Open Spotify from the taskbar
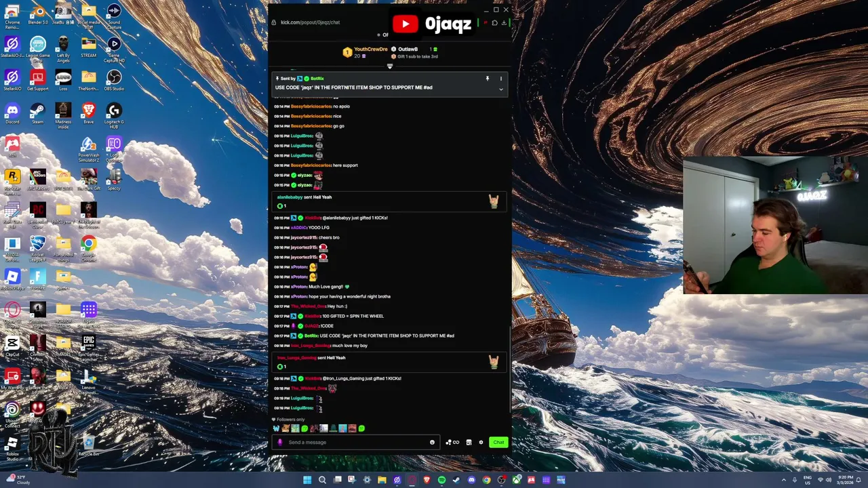The width and height of the screenshot is (868, 488). (441, 480)
